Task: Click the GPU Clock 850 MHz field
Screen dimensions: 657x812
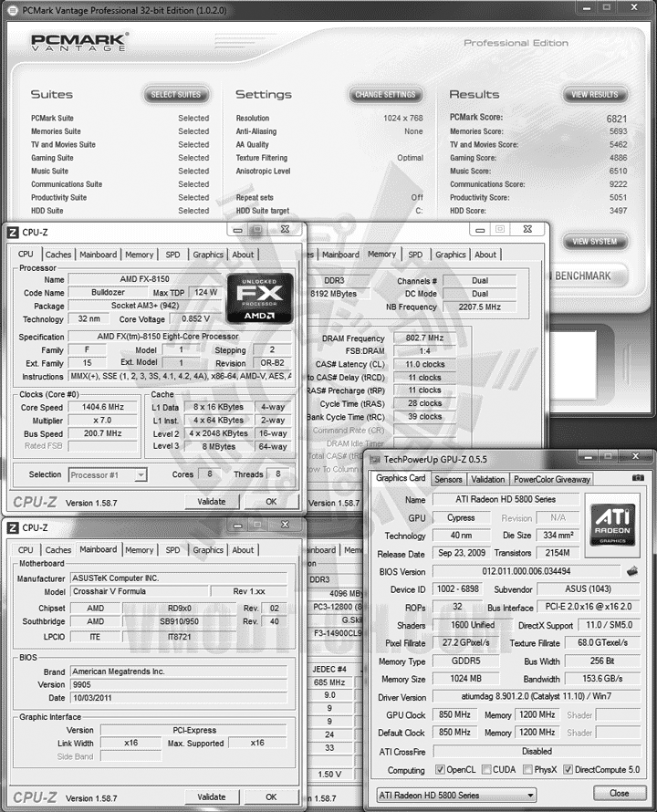Action: [454, 714]
